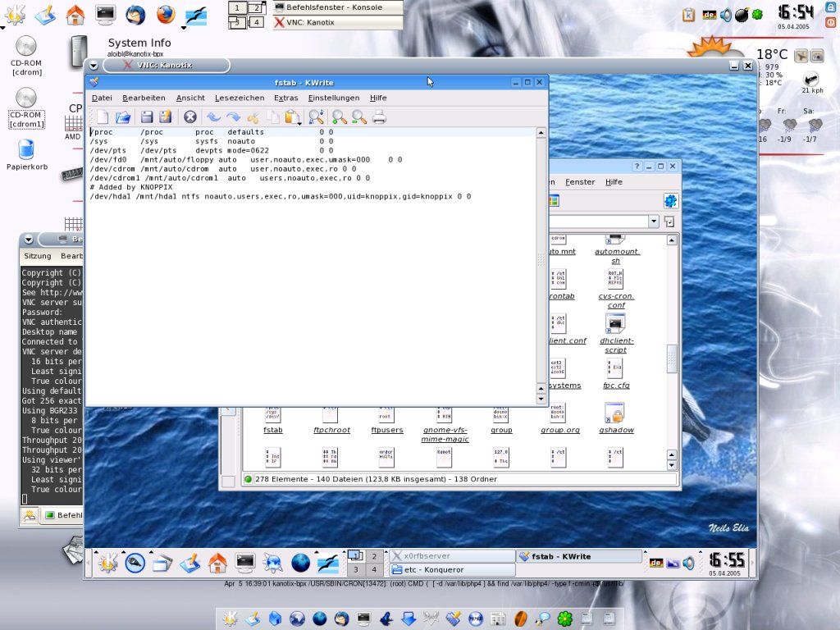
Task: Click the Open file icon in KWrite toolbar
Action: (x=123, y=117)
